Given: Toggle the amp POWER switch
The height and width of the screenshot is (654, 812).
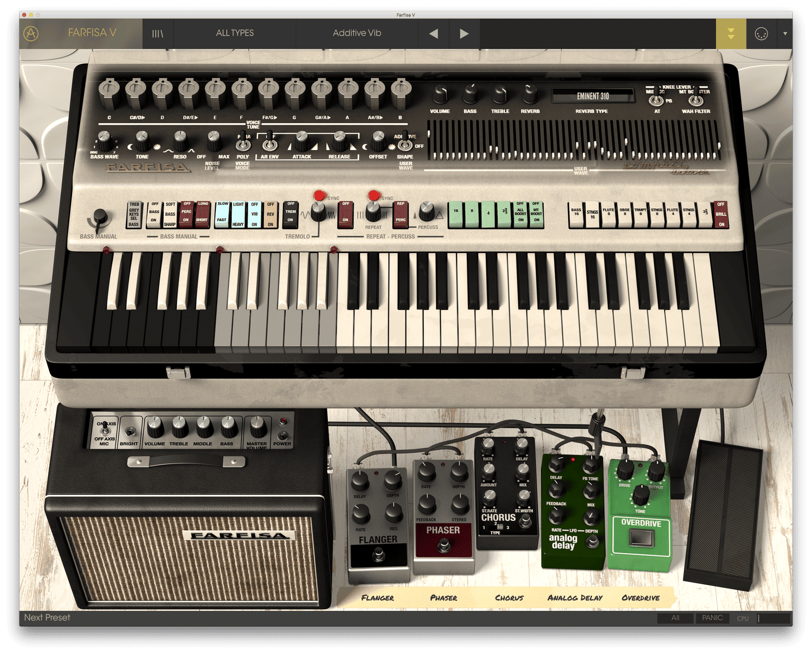Looking at the screenshot, I should point(282,435).
